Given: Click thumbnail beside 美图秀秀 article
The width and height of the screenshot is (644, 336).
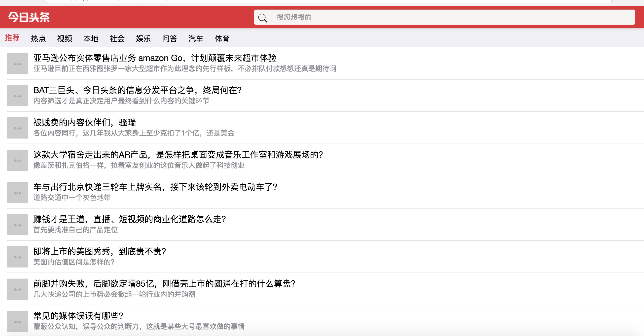Looking at the screenshot, I should [18, 257].
